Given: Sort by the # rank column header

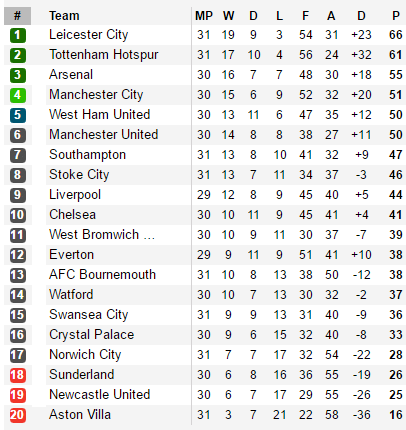Looking at the screenshot, I should point(17,16).
